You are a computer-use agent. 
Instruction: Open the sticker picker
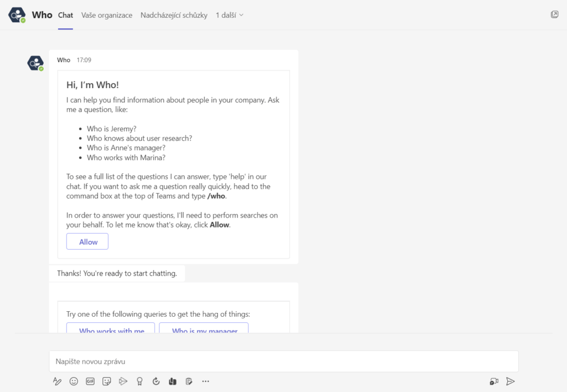107,381
